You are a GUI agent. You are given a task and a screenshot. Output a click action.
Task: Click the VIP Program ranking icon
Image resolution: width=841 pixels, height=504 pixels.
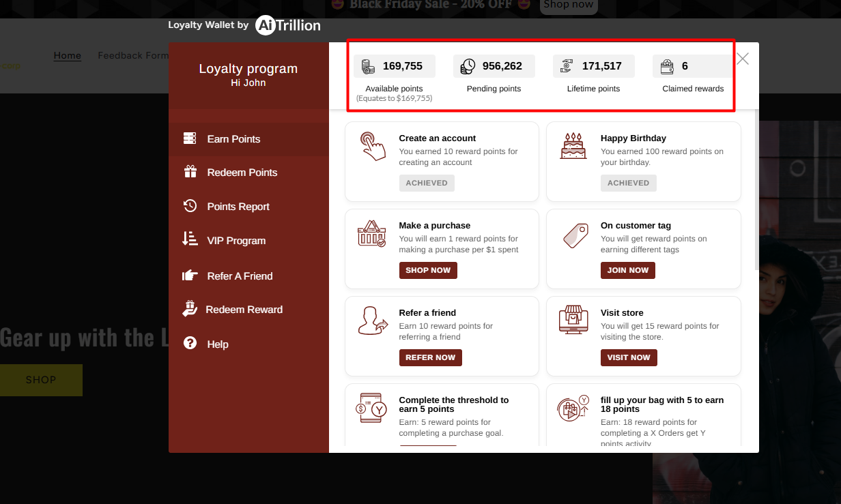click(190, 239)
